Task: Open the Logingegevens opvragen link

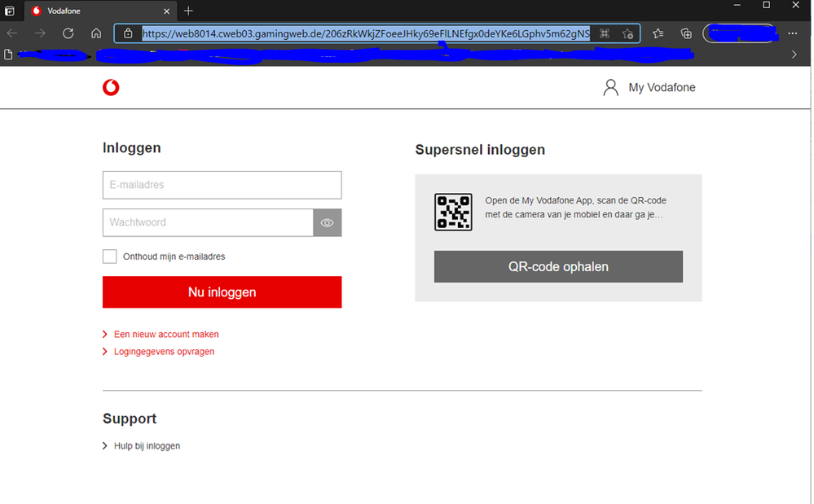Action: 164,352
